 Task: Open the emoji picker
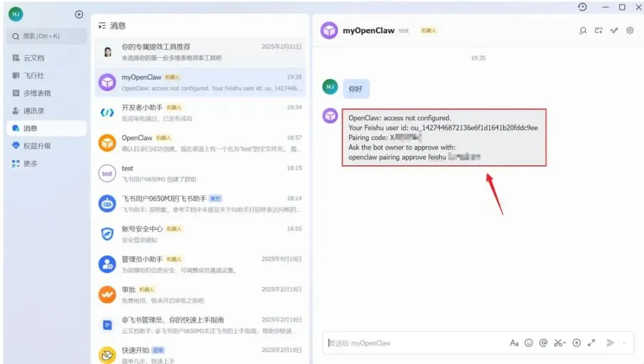click(x=528, y=343)
